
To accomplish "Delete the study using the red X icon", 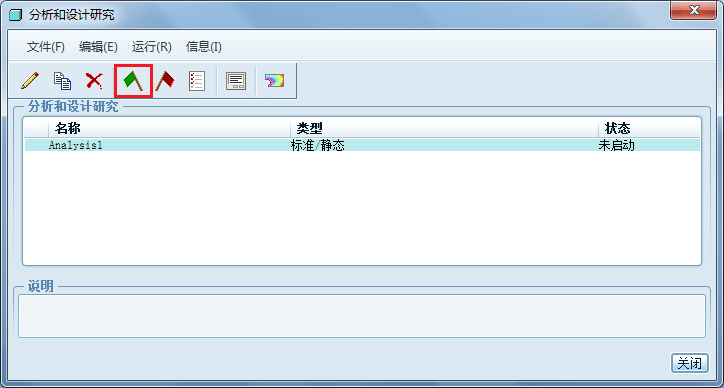I will click(94, 81).
